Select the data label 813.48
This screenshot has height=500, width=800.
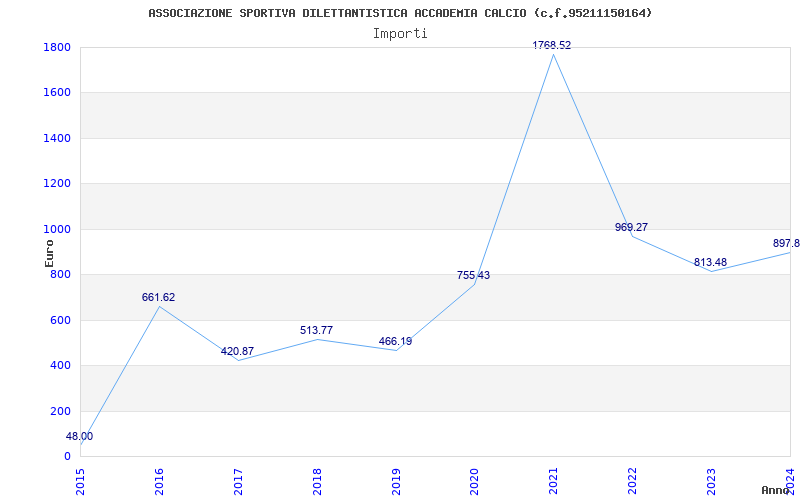pyautogui.click(x=710, y=263)
